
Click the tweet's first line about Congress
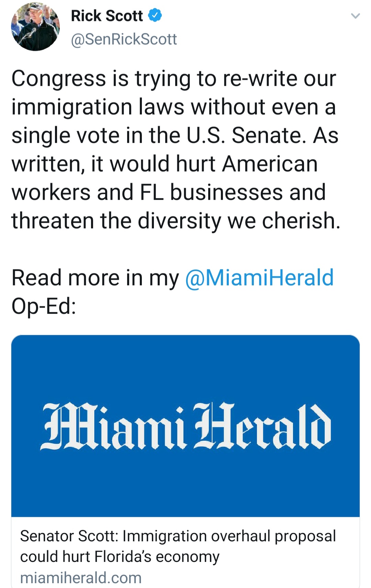click(173, 79)
